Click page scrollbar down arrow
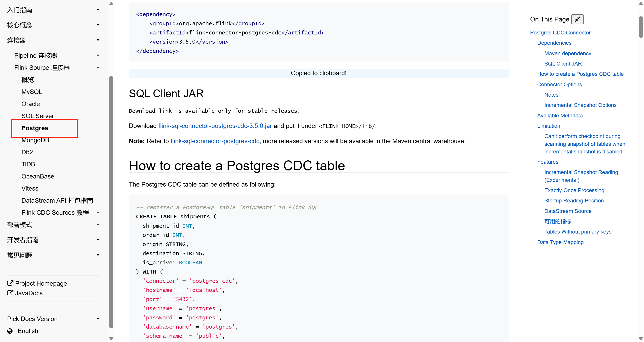This screenshot has height=342, width=644. 641,338
